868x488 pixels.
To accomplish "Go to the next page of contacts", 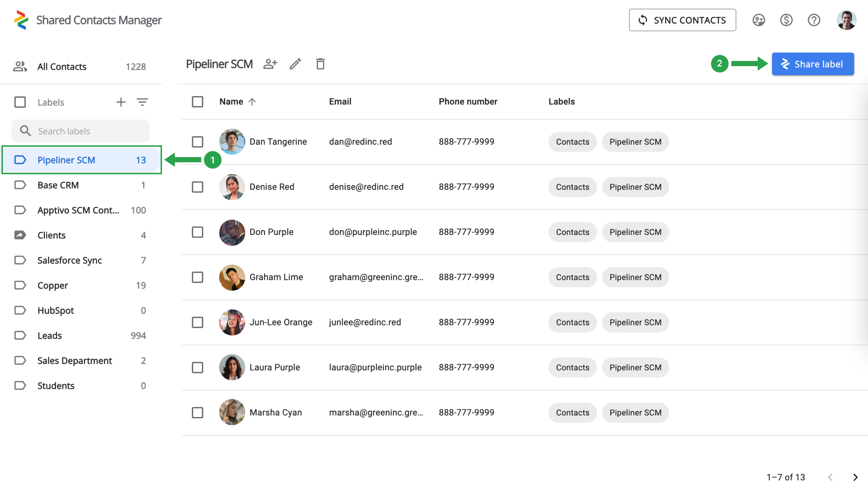I will coord(855,477).
